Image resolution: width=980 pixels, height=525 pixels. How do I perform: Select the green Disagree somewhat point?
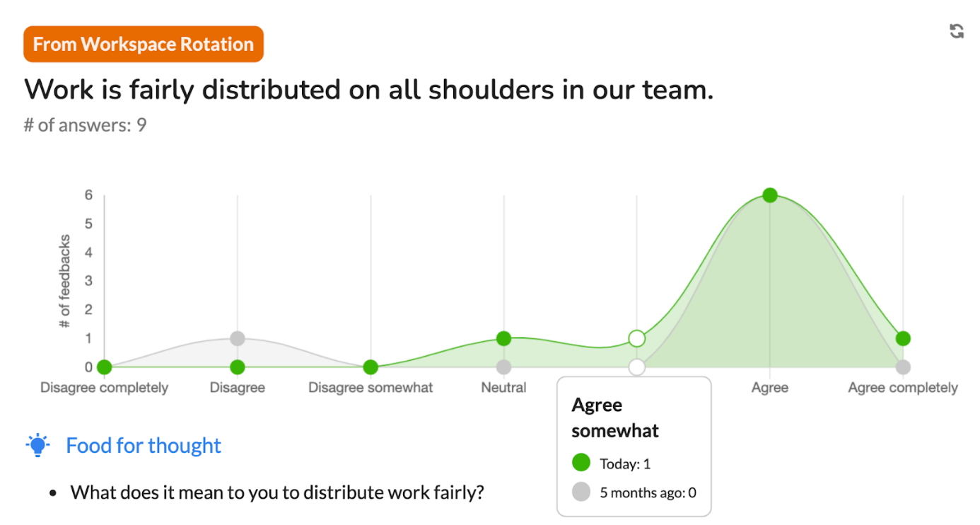pos(371,367)
